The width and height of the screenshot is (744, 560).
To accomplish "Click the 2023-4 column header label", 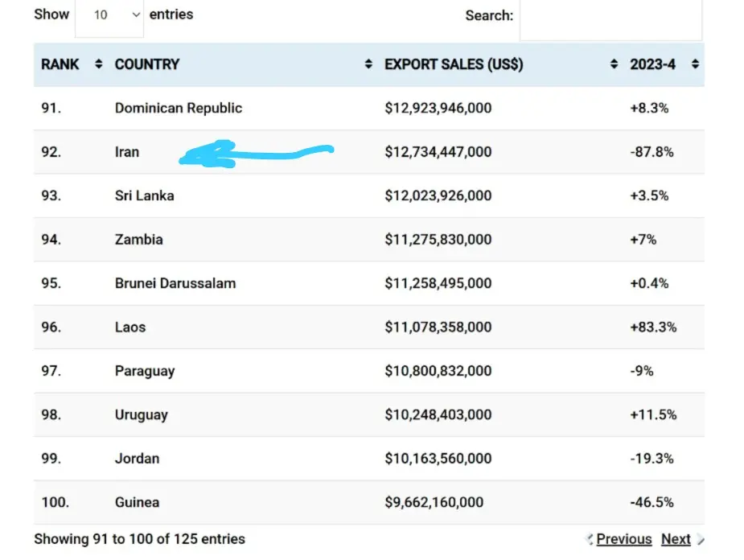I will (x=652, y=64).
